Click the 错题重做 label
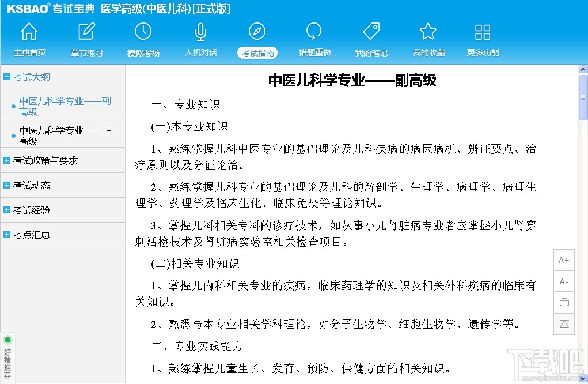This screenshot has width=588, height=384. tap(314, 52)
